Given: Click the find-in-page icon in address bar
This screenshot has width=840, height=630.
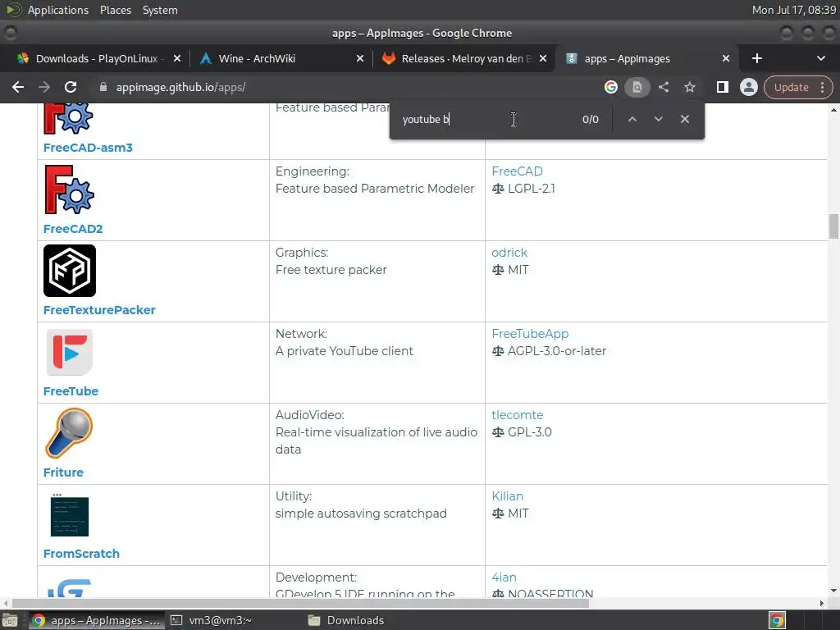Looking at the screenshot, I should pos(637,87).
